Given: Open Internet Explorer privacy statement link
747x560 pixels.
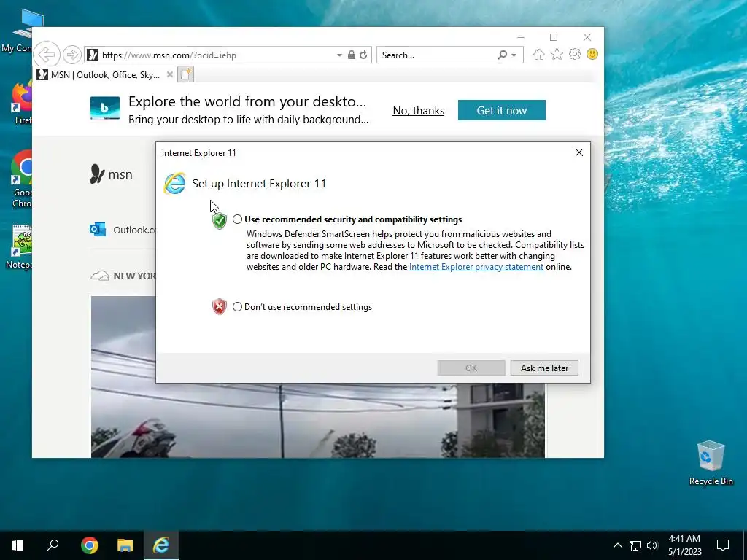Looking at the screenshot, I should [x=476, y=267].
